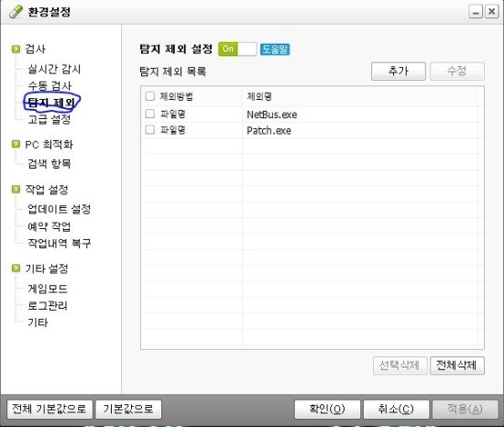Viewport: 504px width, 427px height.
Task: Click the green 기타 설정 section icon
Action: [x=16, y=268]
